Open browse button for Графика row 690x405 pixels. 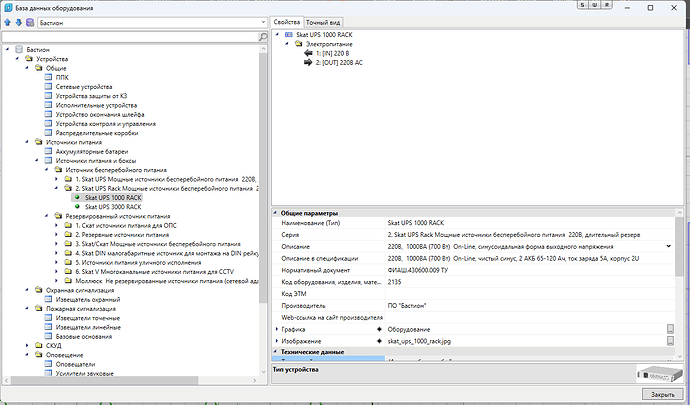tap(671, 328)
